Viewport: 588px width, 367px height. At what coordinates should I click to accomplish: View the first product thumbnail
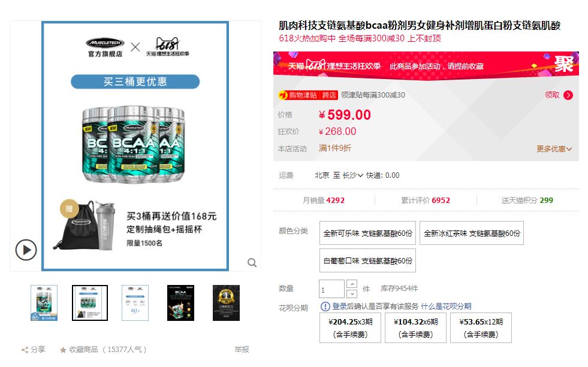pyautogui.click(x=44, y=303)
